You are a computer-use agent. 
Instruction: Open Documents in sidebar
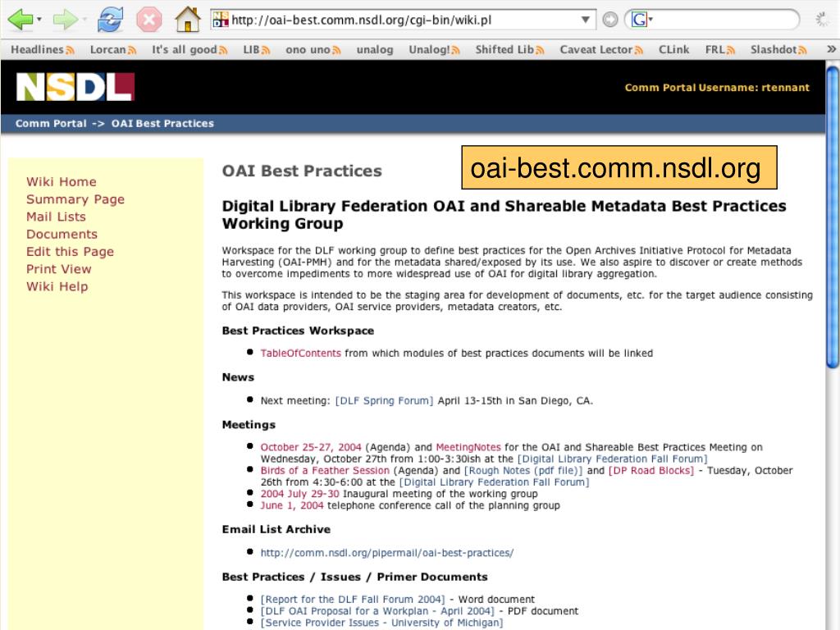pos(62,234)
